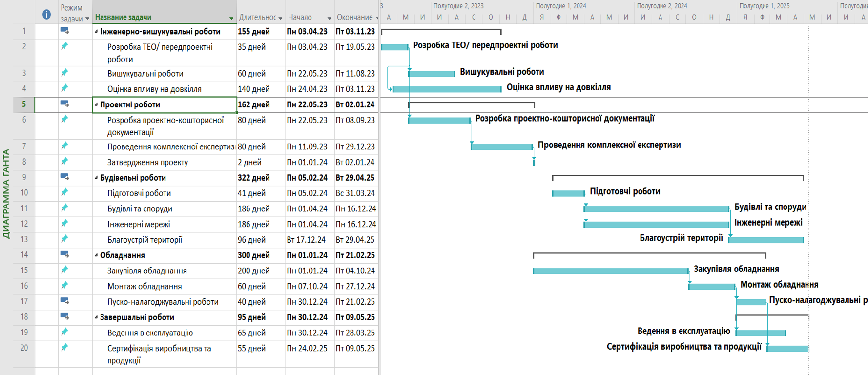Click the pin icon for Вишукувальні роботи
Viewport: 868px width, 375px height.
(x=64, y=73)
